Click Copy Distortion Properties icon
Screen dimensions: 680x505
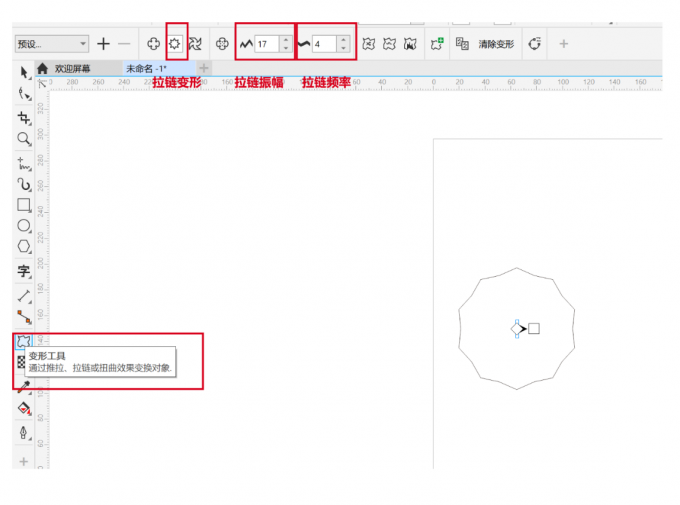tap(462, 44)
